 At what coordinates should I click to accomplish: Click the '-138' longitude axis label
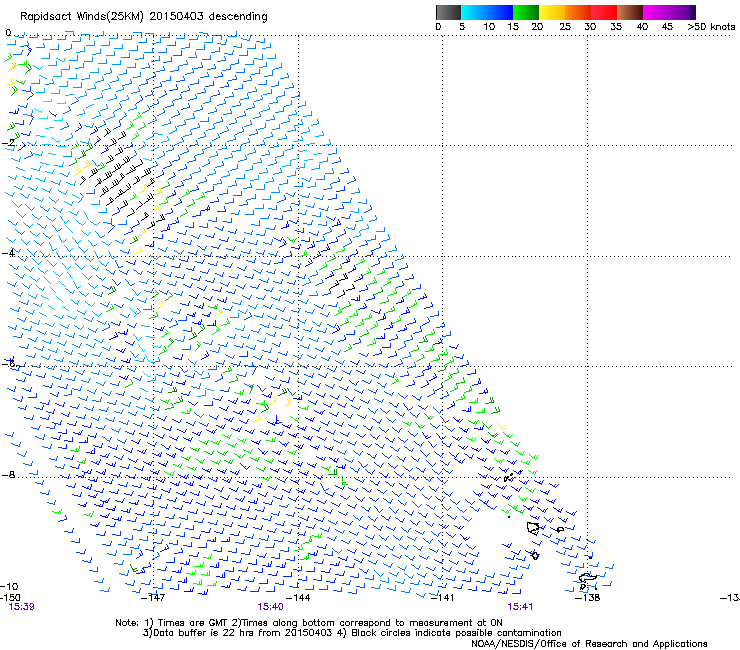pos(587,598)
